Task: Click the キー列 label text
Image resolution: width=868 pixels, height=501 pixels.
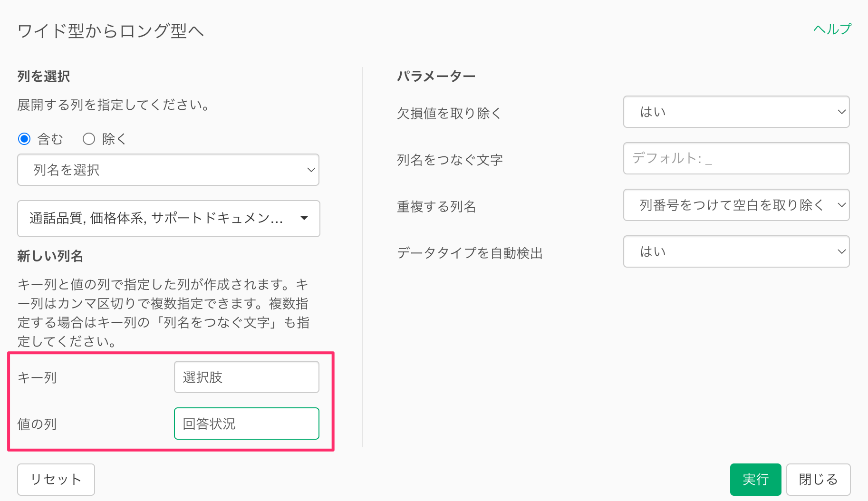Action: coord(37,377)
